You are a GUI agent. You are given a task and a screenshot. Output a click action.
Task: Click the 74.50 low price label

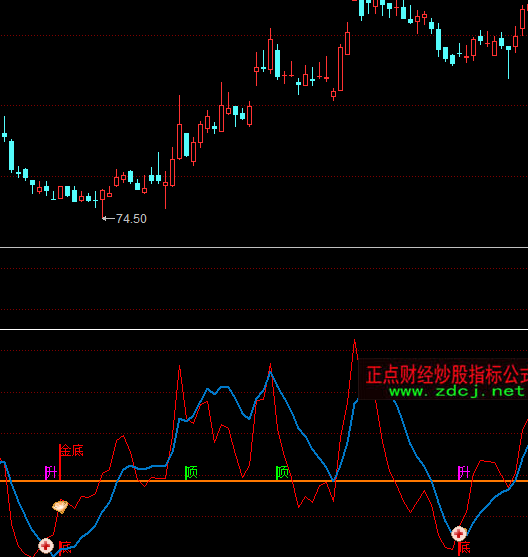(x=131, y=218)
